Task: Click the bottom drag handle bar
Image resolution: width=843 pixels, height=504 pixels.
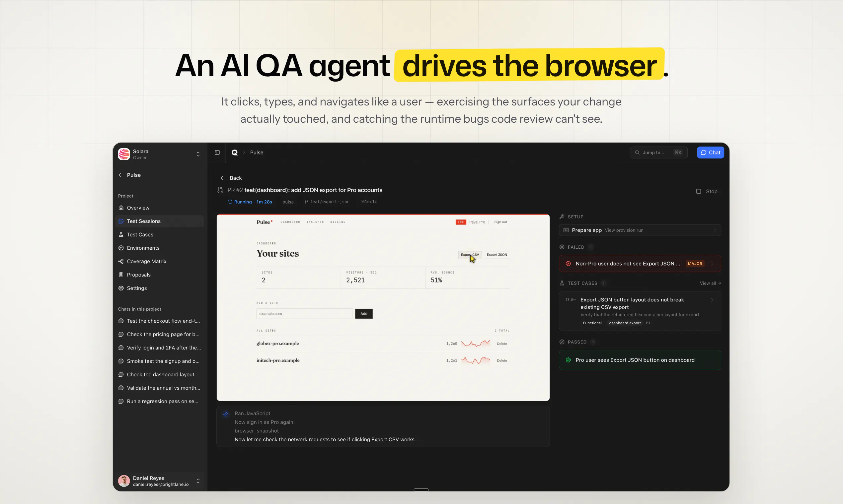Action: pos(421,489)
